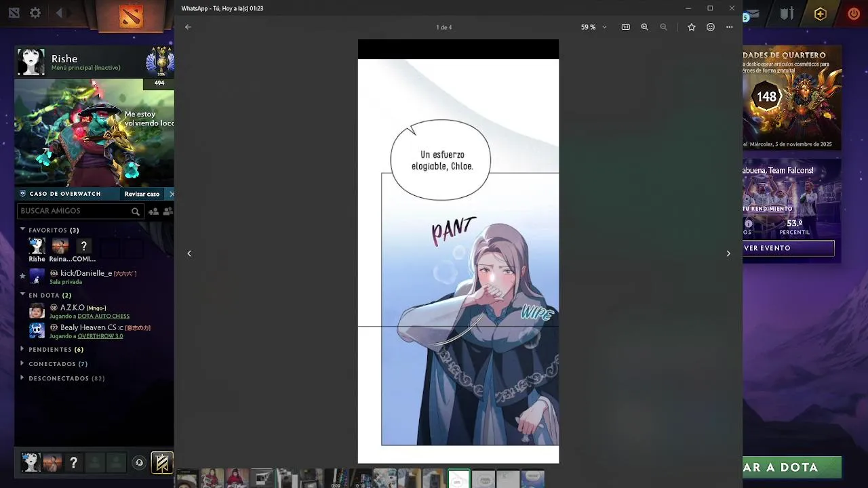Show the next image in viewer
This screenshot has height=488, width=868.
(x=728, y=253)
